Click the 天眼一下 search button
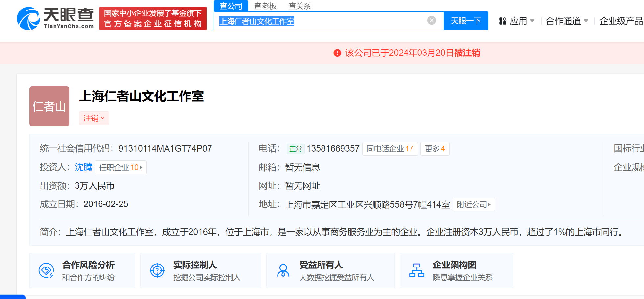Screen dimensions: 644x299 tap(466, 20)
